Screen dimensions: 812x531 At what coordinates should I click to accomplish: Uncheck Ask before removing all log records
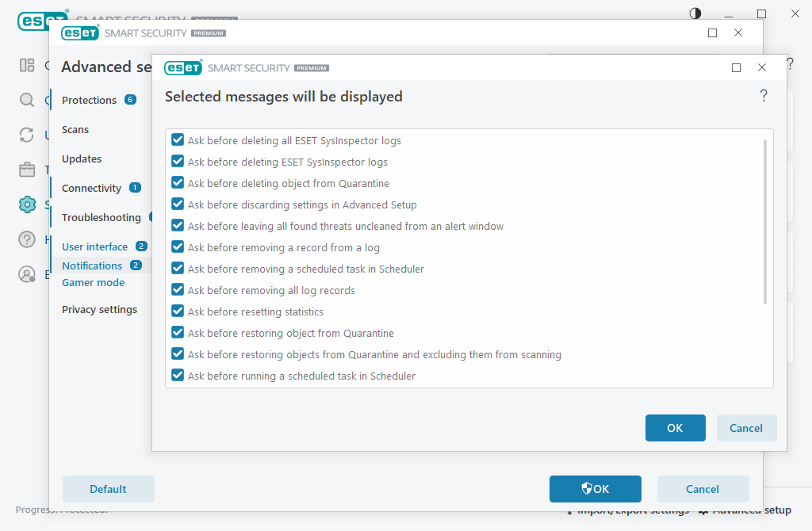pyautogui.click(x=178, y=289)
